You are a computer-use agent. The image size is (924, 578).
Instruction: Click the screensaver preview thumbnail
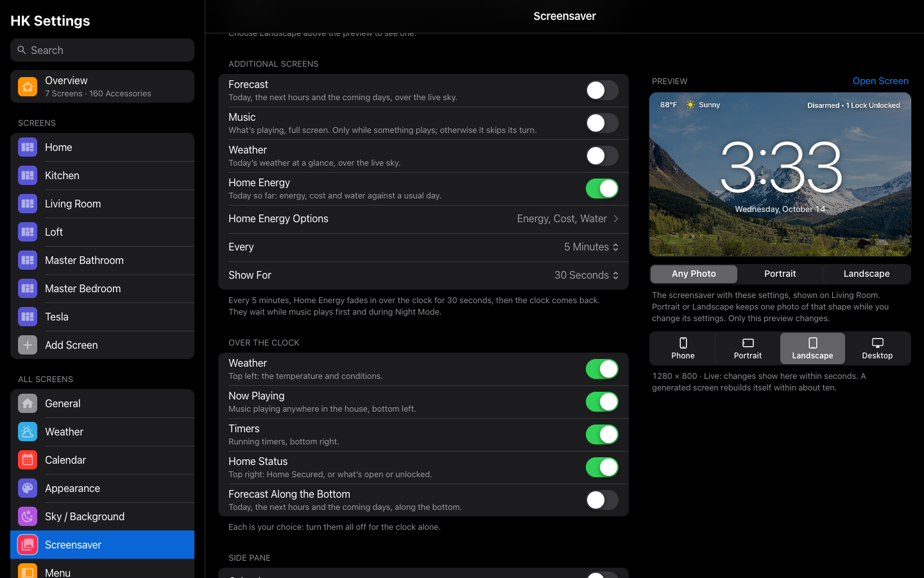[x=780, y=175]
